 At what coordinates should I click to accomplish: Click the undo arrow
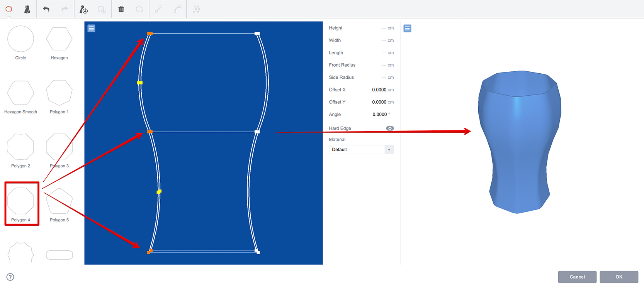tap(46, 9)
